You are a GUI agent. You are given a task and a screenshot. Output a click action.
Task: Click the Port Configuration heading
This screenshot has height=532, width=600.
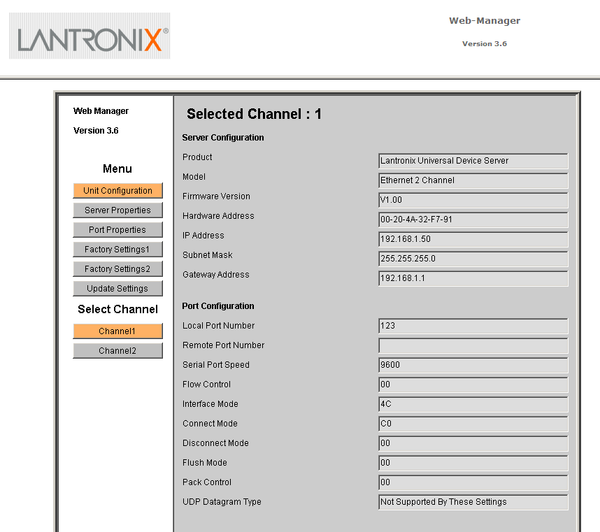pos(218,306)
